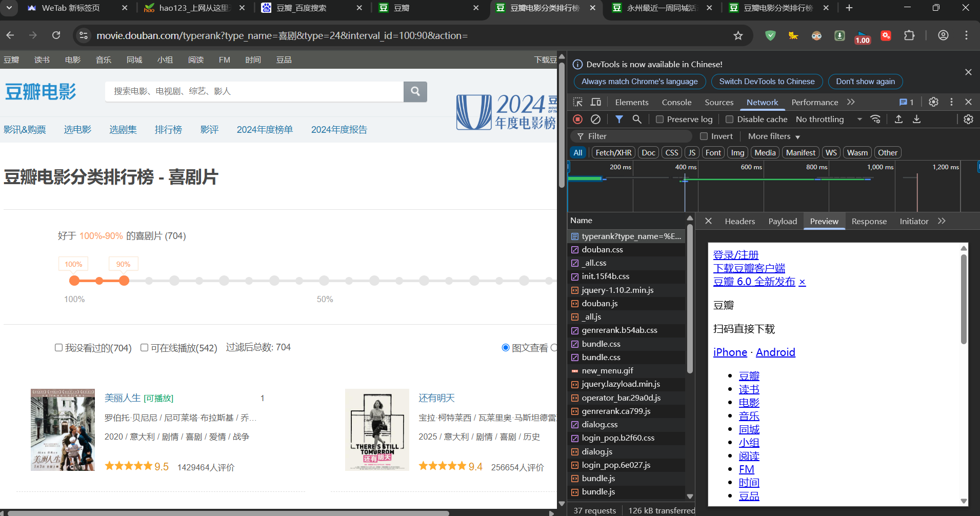Open the No throttling dropdown
Screen dimensions: 980x516
pyautogui.click(x=829, y=120)
